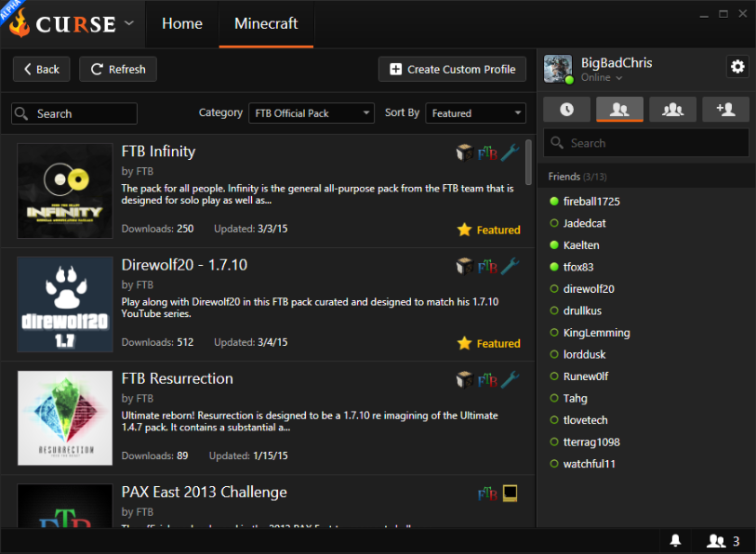Click the FTB logo icon on FTB Resurrection
Viewport: 756px width, 554px height.
click(x=487, y=381)
